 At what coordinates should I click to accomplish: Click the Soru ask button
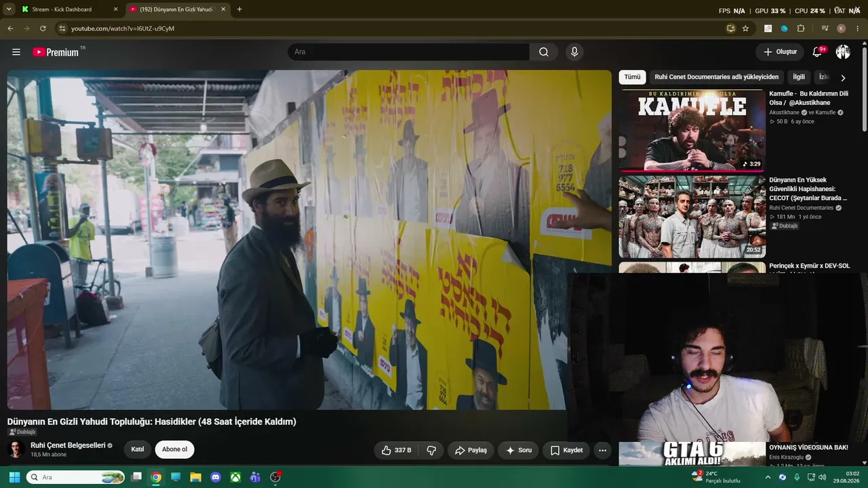(x=518, y=450)
